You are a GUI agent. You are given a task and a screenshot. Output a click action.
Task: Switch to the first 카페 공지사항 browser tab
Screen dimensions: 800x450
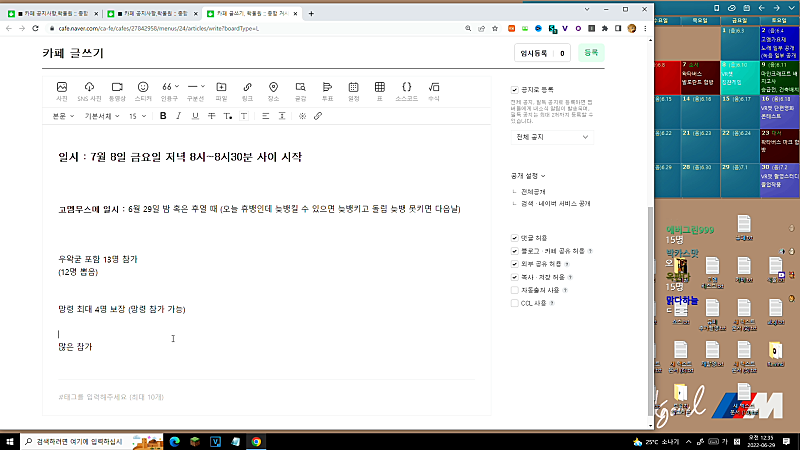tap(53, 14)
